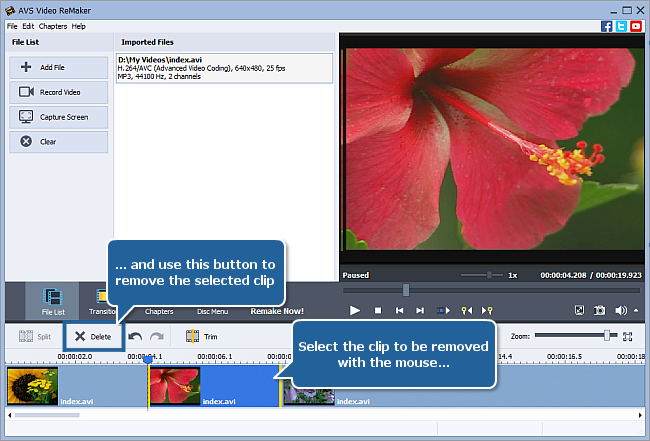Click the Split tool

(x=35, y=336)
